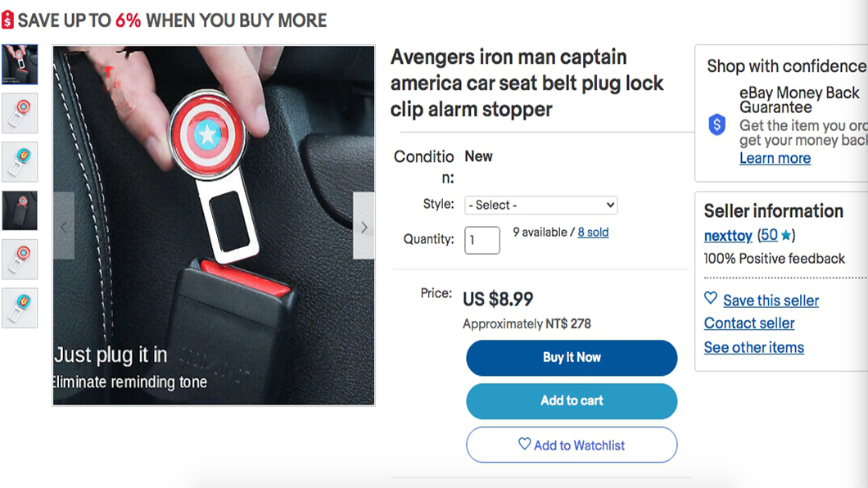868x488 pixels.
Task: Click the heart icon in Add to Watchlist
Action: [524, 445]
